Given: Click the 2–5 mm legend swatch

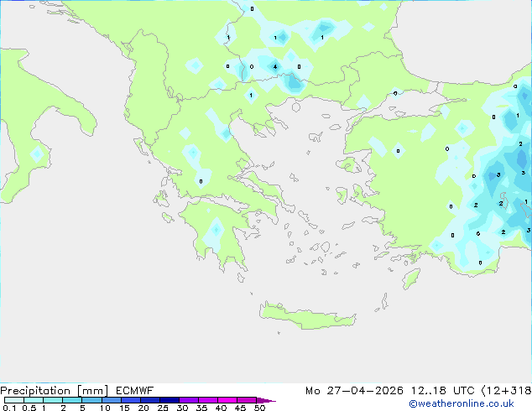Looking at the screenshot, I should tap(72, 400).
